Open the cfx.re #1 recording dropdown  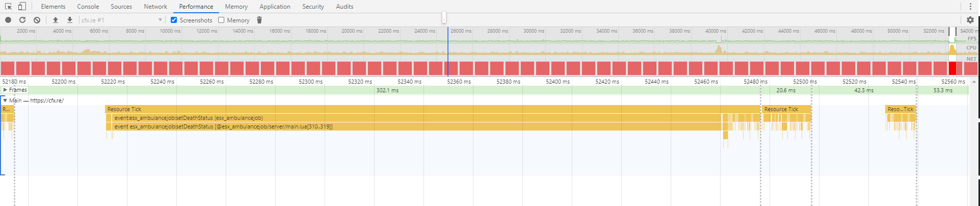pyautogui.click(x=122, y=20)
